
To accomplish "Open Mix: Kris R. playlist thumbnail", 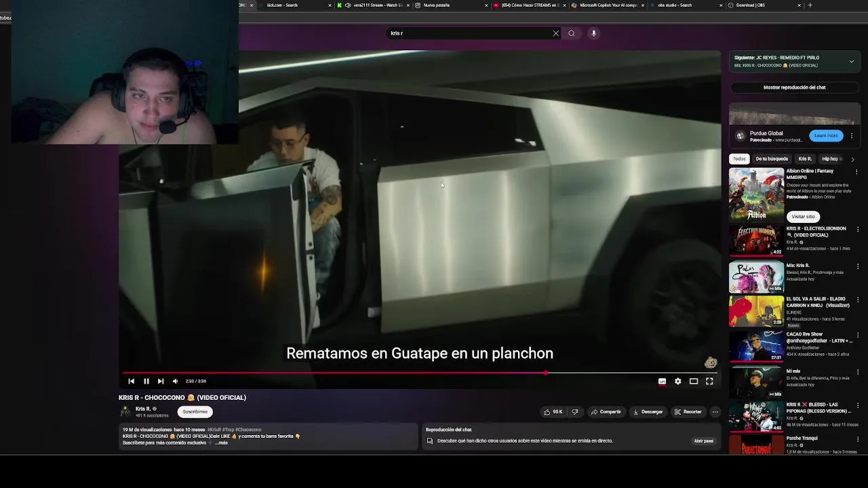I will click(756, 277).
